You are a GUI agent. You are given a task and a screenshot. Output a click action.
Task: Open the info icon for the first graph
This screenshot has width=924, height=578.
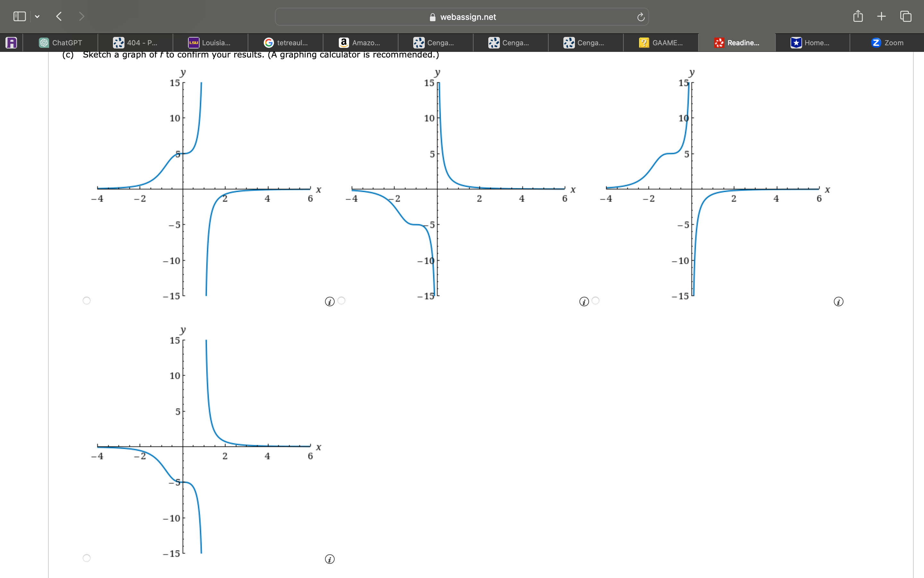click(329, 302)
